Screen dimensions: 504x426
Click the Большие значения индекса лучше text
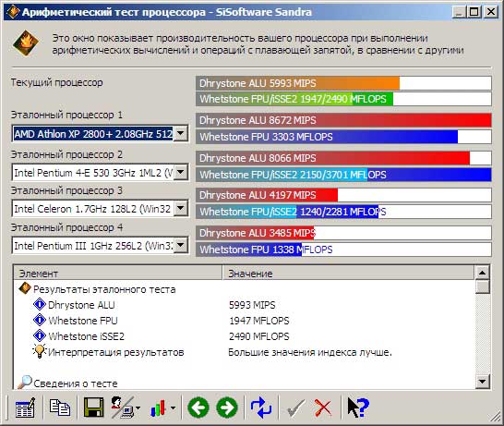pos(310,352)
